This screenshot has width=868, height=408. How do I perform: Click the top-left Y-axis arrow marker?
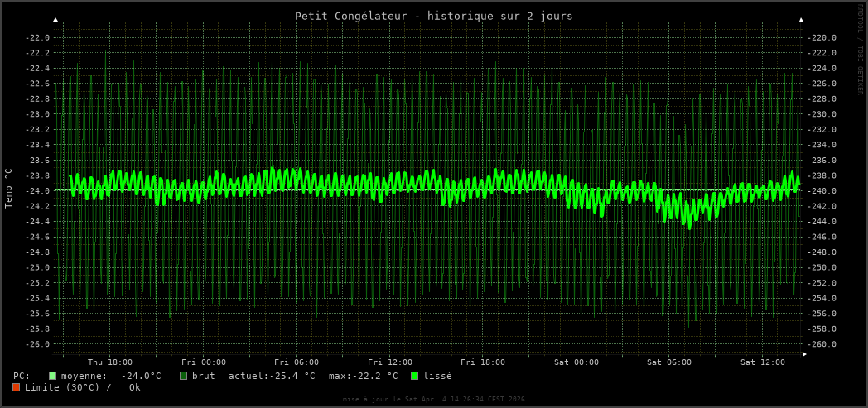coord(55,19)
